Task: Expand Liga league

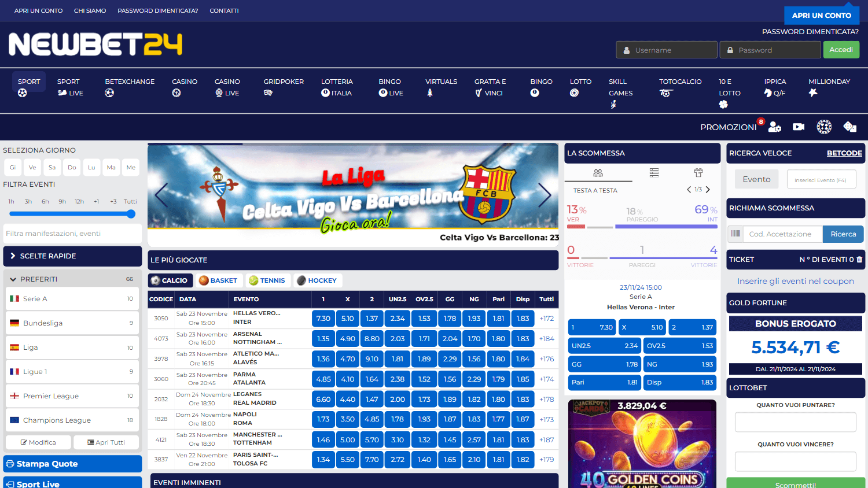Action: point(72,347)
